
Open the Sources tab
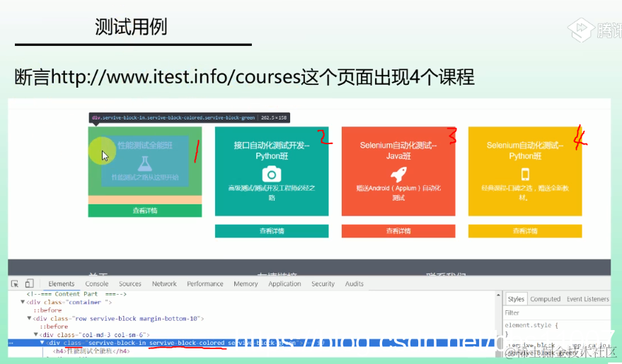point(130,283)
